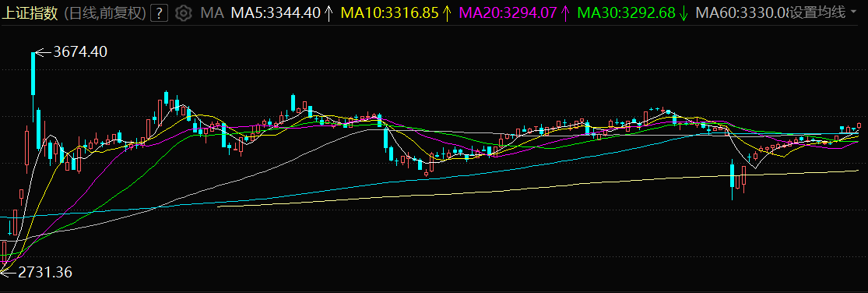
Task: Click the MA5 up arrow indicator
Action: coord(329,12)
